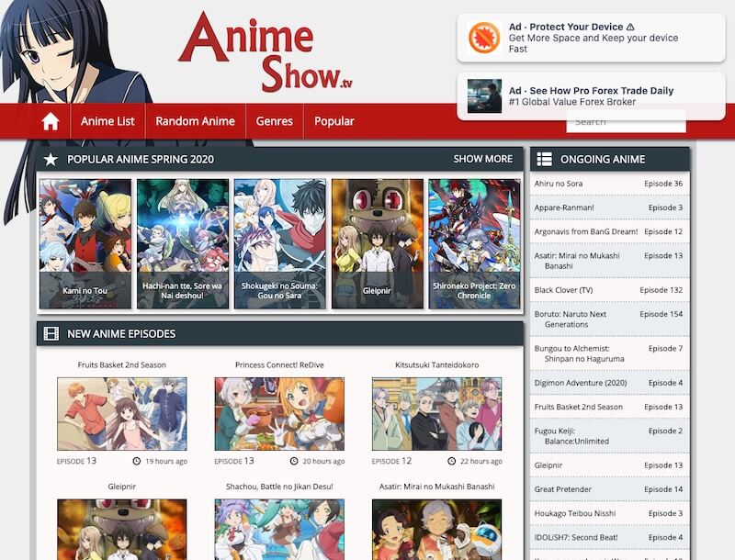
Task: Open the Shachou, Battle no Jikan Desu! thumbnail
Action: (x=279, y=530)
